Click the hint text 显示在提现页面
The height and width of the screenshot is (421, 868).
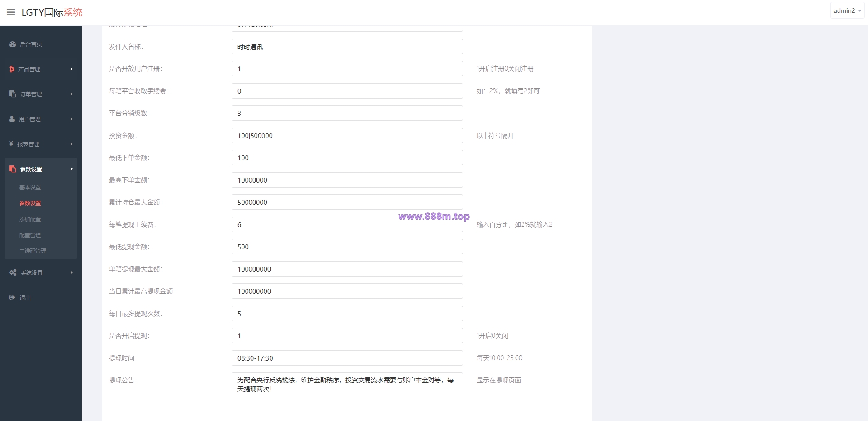pyautogui.click(x=498, y=380)
